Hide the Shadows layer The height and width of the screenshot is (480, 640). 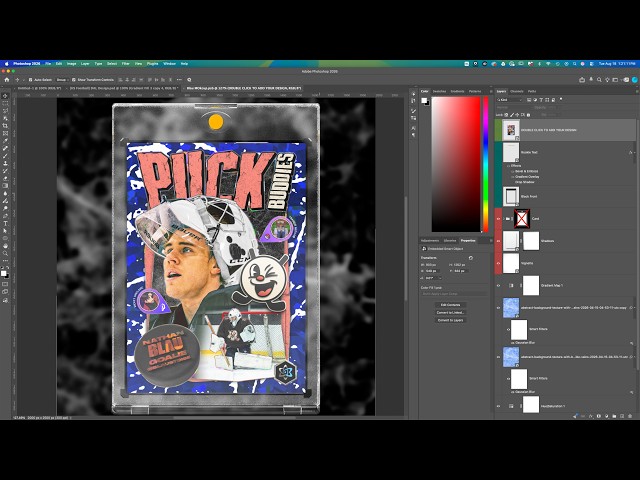(x=498, y=241)
